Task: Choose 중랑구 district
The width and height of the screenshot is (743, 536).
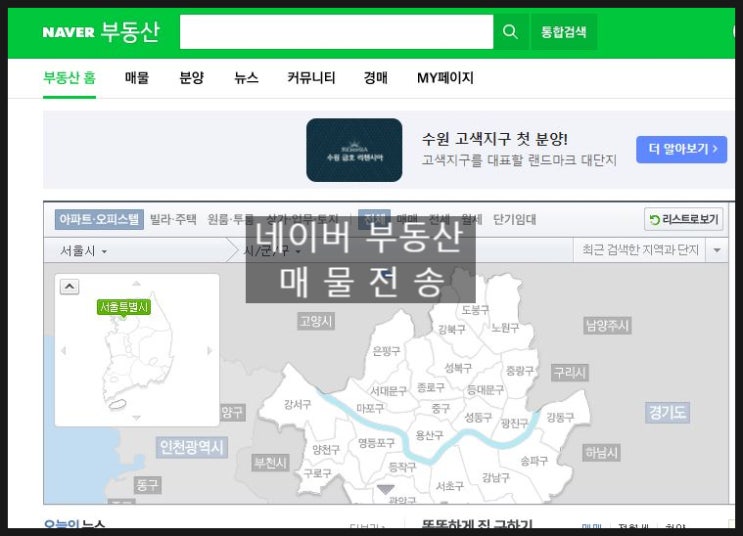Action: 520,371
